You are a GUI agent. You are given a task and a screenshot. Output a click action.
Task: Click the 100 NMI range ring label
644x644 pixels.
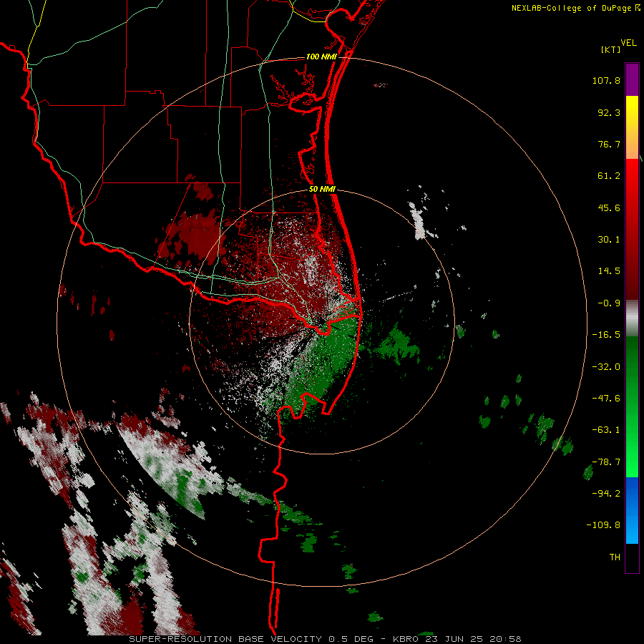click(321, 57)
